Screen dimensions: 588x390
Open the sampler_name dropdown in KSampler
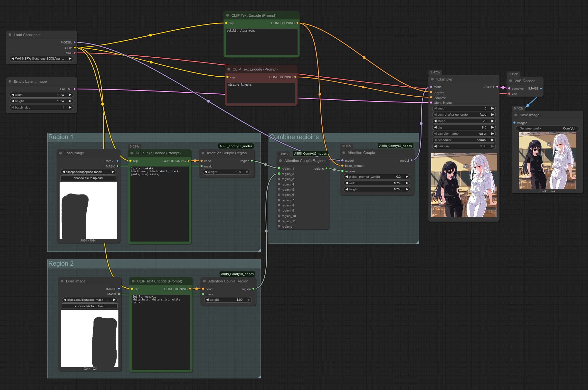[x=463, y=134]
